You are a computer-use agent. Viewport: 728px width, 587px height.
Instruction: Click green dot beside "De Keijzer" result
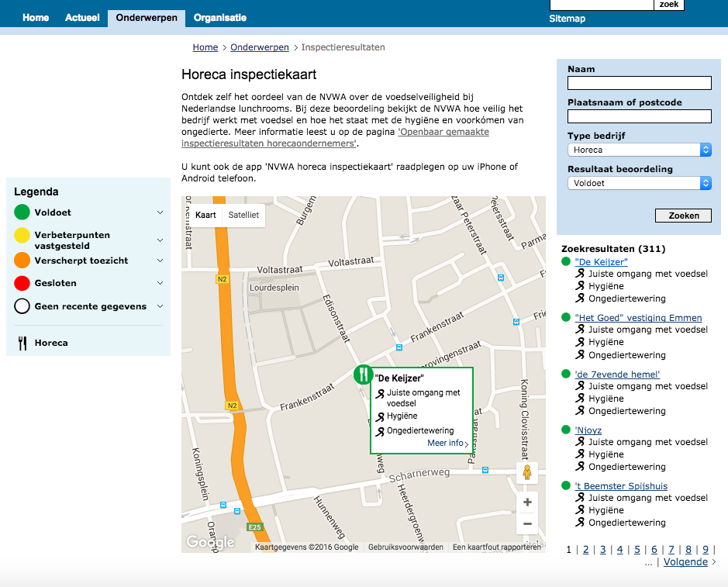(x=565, y=261)
